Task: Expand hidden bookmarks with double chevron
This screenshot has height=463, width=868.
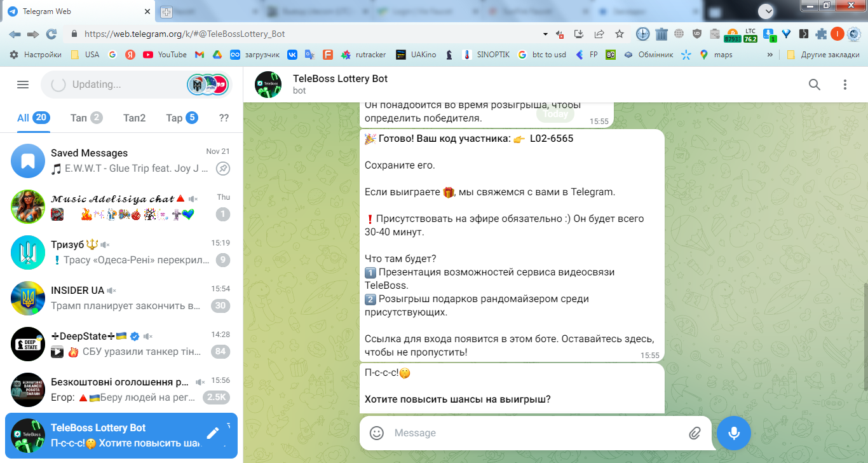Action: click(770, 55)
